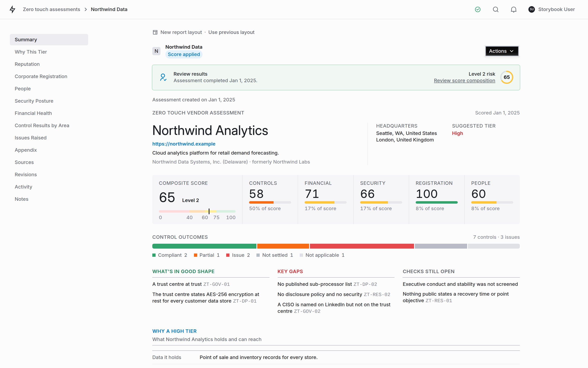
Task: Click the green Compliant outcomes segment
Action: point(204,246)
